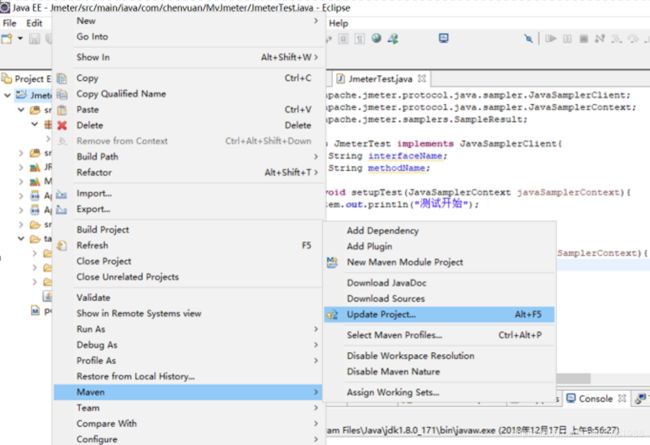The width and height of the screenshot is (650, 445).
Task: Switch to the JmeterTest.java editor tab
Action: click(x=380, y=79)
